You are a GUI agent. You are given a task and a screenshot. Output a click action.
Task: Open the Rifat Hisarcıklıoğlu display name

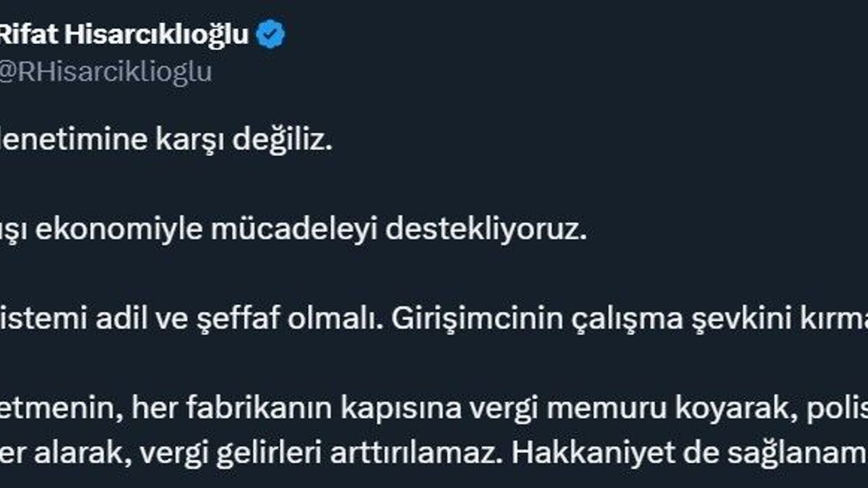coord(123,35)
